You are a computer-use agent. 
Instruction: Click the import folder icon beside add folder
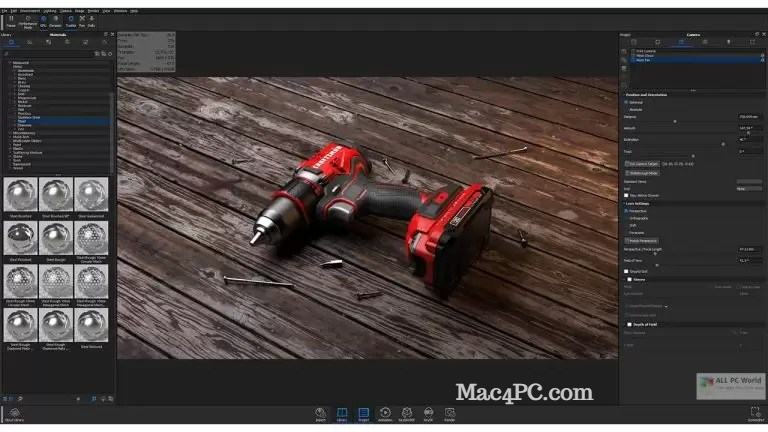103,54
